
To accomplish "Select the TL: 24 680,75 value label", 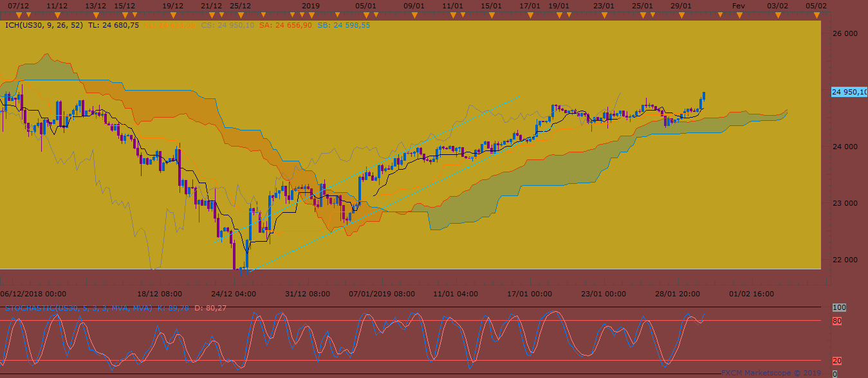I will click(x=113, y=25).
